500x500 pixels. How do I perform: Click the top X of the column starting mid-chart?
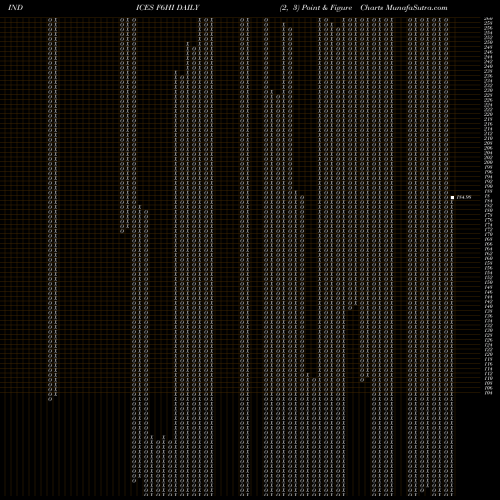[296, 192]
